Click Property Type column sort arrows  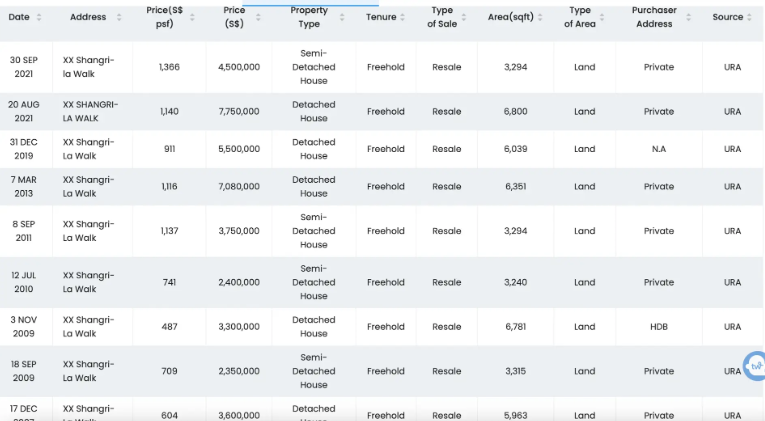pos(342,17)
